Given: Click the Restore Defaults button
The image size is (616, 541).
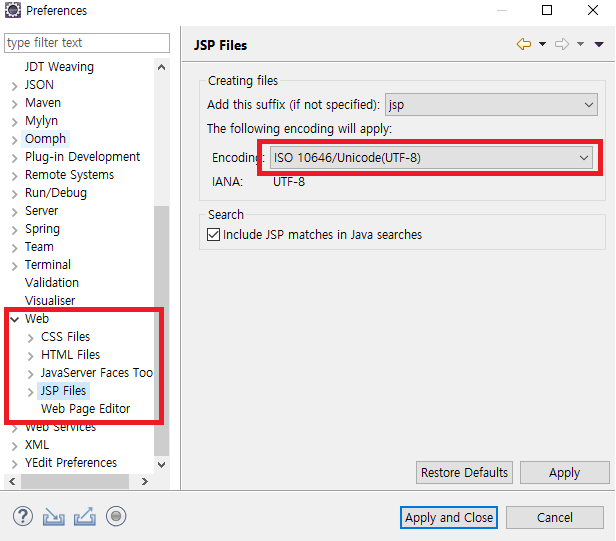Looking at the screenshot, I should pyautogui.click(x=464, y=472).
